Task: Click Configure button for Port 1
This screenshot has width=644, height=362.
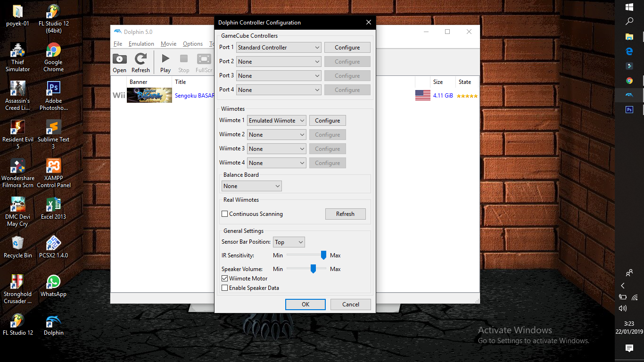Action: [x=347, y=48]
